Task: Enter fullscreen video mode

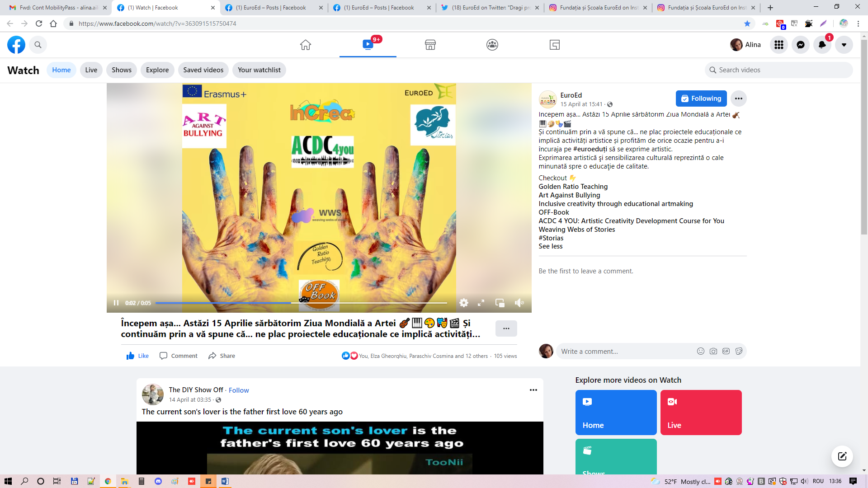Action: pyautogui.click(x=481, y=303)
